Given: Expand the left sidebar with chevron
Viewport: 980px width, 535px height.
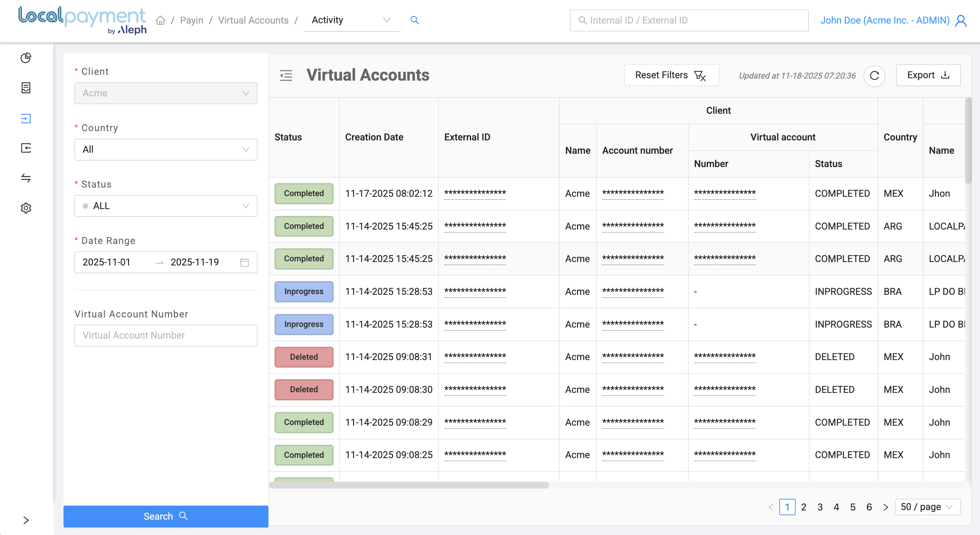Looking at the screenshot, I should click(26, 520).
